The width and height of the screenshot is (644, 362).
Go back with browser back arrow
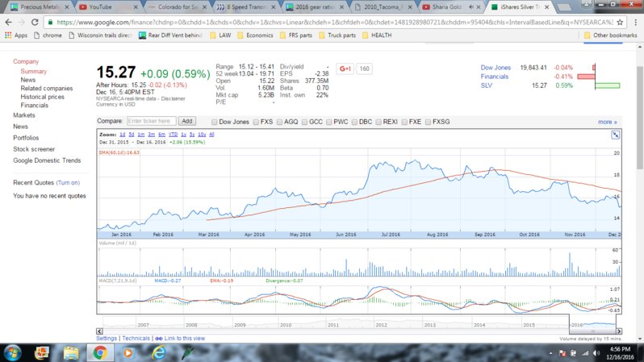[9, 22]
